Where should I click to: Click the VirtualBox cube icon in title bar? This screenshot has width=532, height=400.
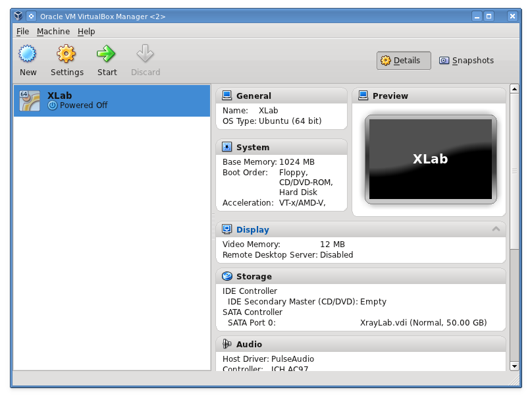tap(18, 16)
